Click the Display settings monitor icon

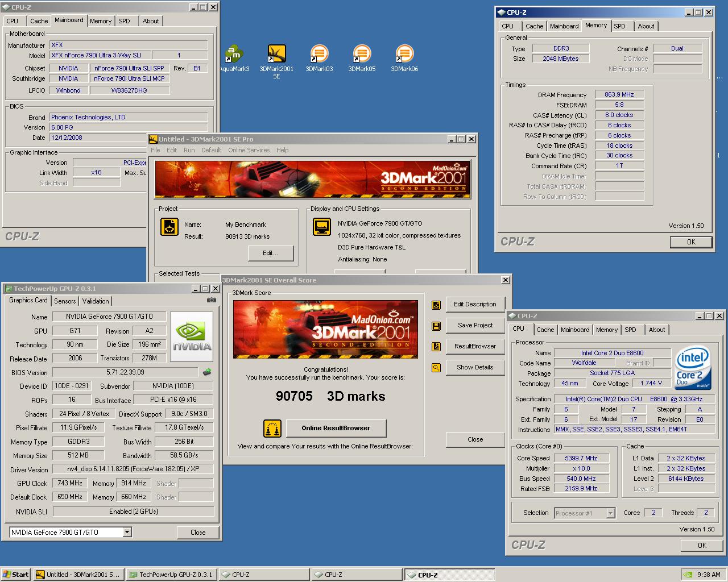(x=322, y=227)
